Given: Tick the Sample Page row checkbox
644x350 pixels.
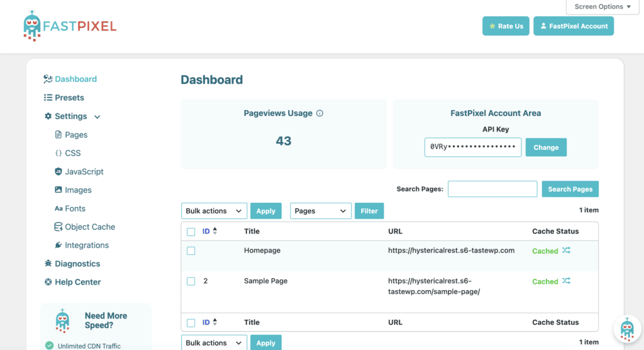Looking at the screenshot, I should pyautogui.click(x=191, y=281).
